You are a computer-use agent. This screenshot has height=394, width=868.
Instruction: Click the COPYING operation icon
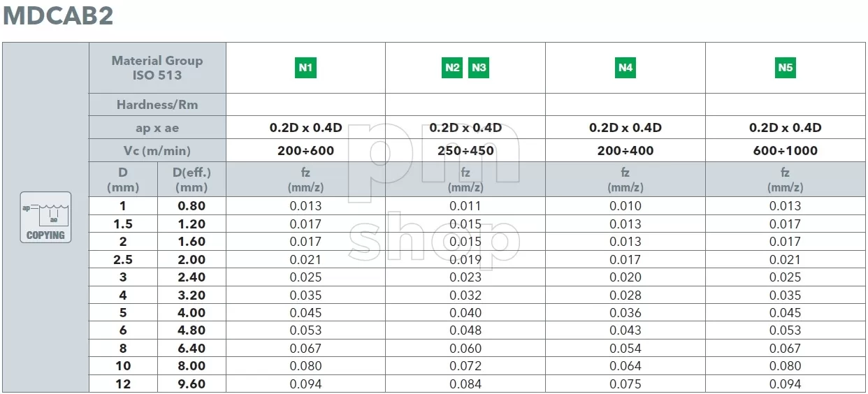[x=45, y=217]
